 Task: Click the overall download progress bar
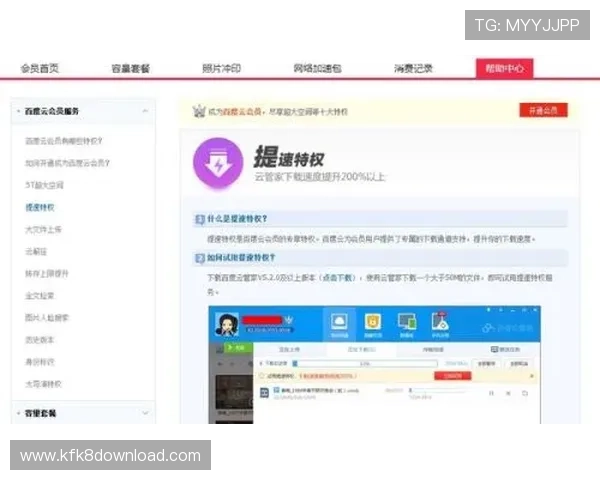365,364
